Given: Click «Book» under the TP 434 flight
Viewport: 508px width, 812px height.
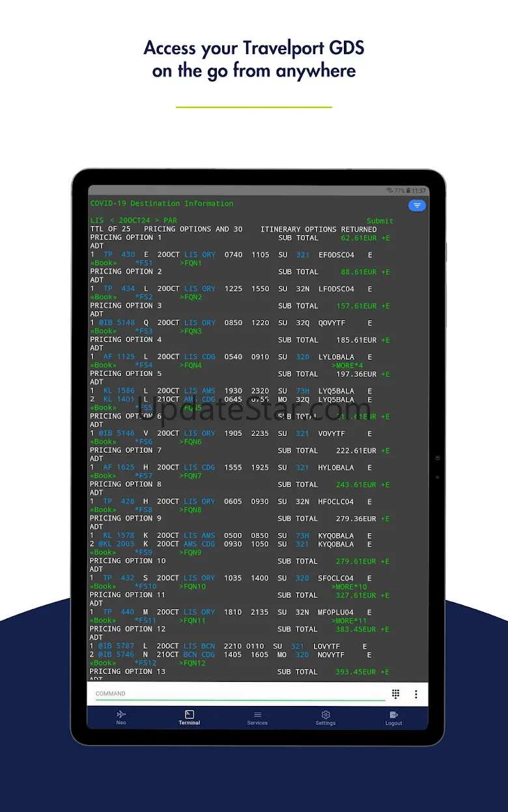Looking at the screenshot, I should [103, 297].
